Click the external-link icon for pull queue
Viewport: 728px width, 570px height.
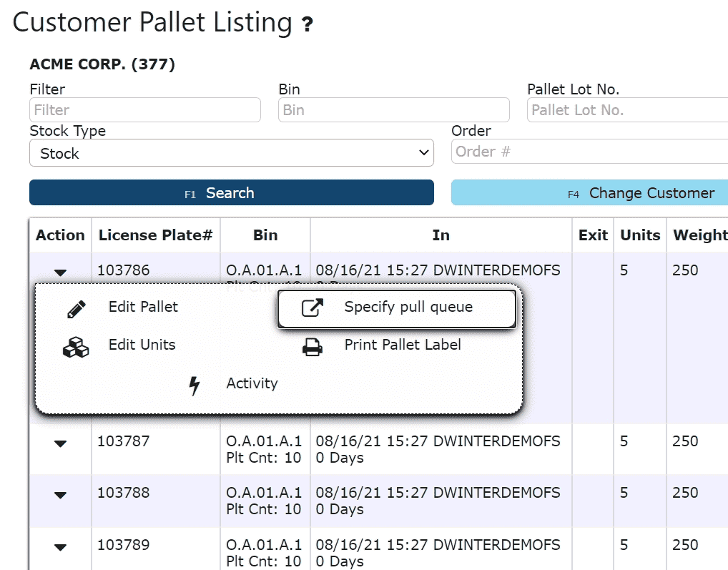tap(313, 308)
